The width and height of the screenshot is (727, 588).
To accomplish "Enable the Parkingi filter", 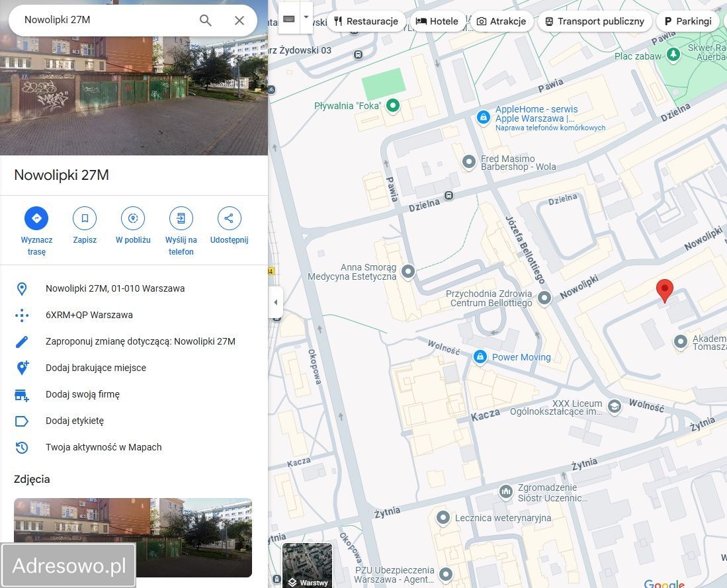I will click(688, 21).
